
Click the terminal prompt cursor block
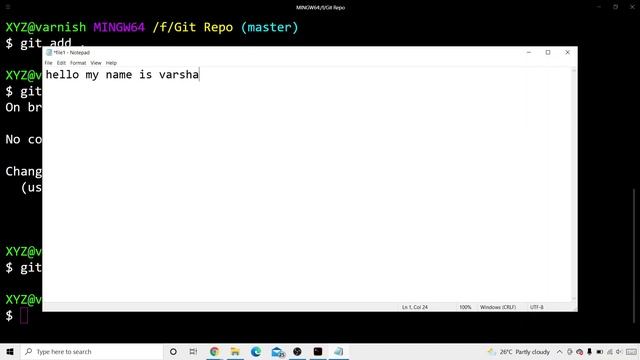24,316
